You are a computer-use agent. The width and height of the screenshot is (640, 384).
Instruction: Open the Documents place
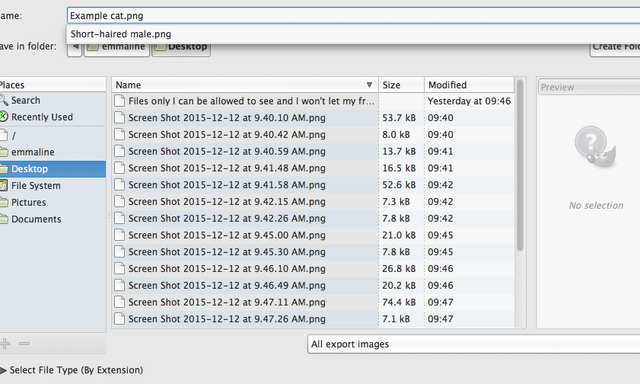click(53, 219)
